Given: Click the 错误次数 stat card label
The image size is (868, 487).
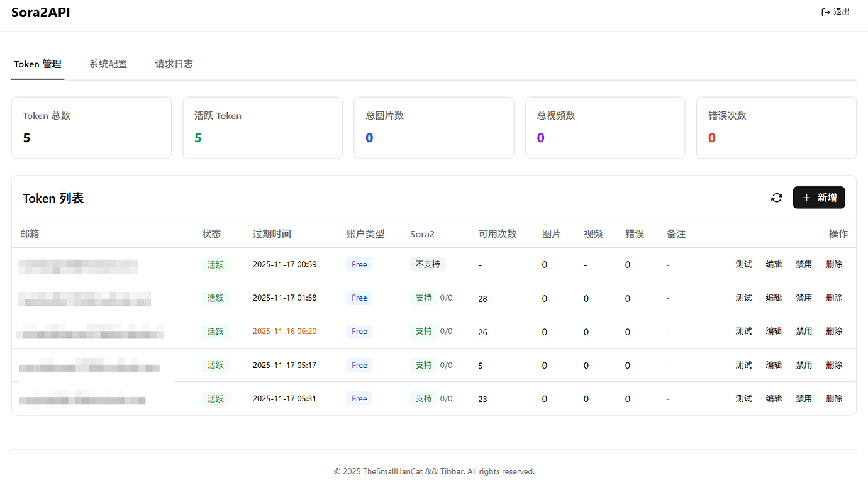Looking at the screenshot, I should [727, 116].
